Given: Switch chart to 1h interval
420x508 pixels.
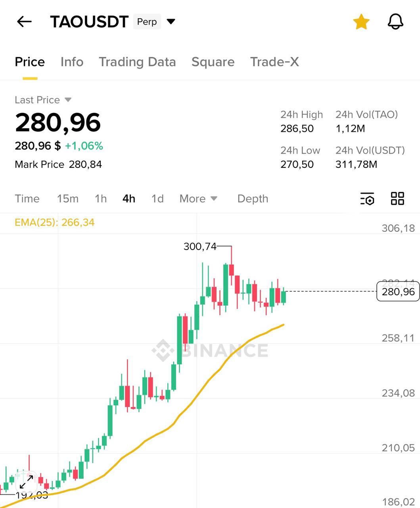Looking at the screenshot, I should tap(101, 198).
